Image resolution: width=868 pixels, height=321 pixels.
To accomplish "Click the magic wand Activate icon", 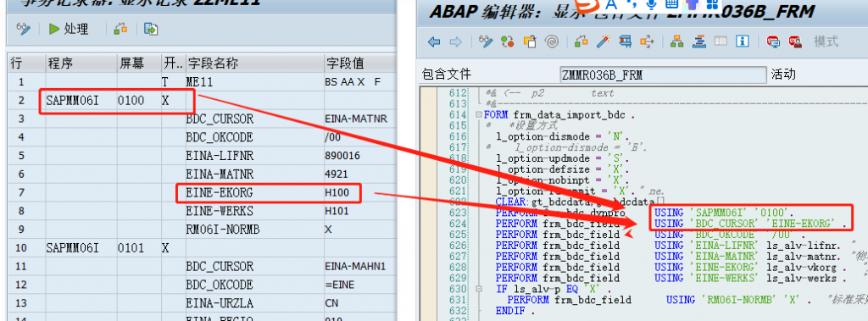I will point(603,42).
